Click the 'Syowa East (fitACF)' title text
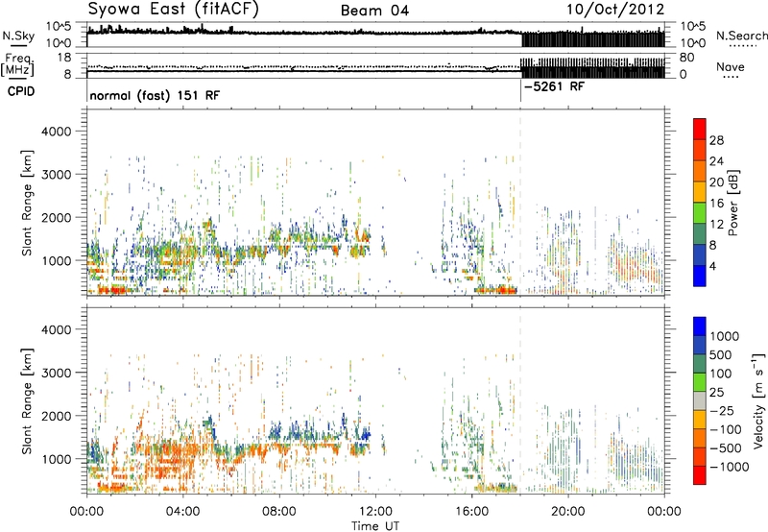768x532 pixels. coord(173,10)
